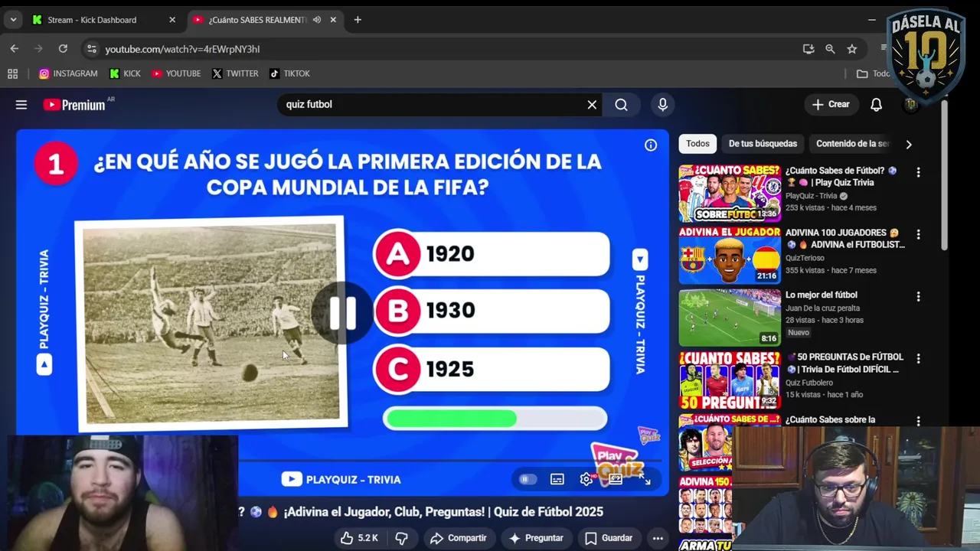Click the browser address bar URL

coord(182,49)
